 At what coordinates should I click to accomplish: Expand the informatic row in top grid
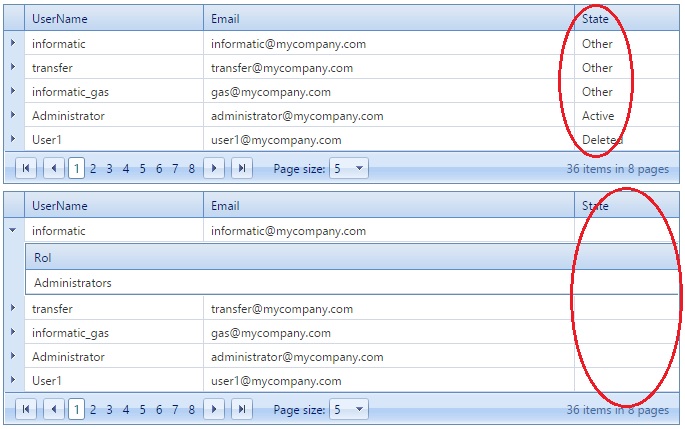pos(13,43)
